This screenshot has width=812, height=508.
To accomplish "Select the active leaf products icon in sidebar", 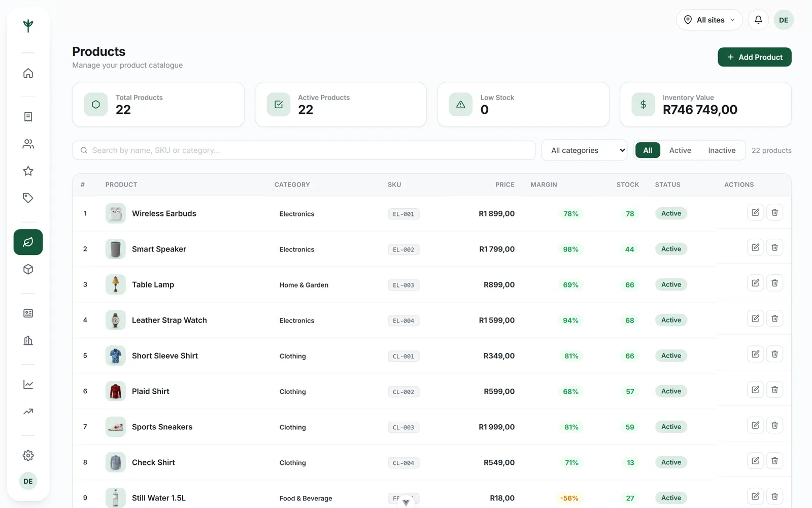I will click(28, 242).
